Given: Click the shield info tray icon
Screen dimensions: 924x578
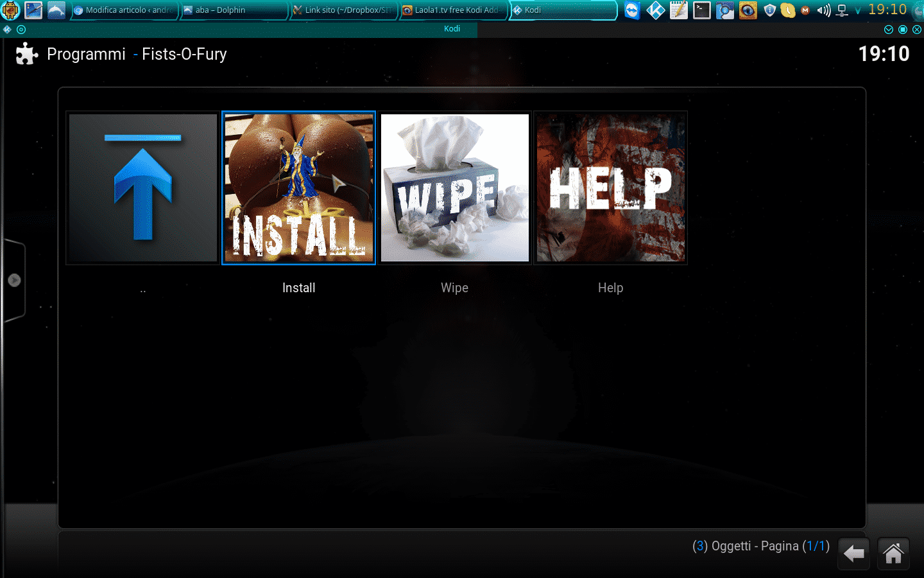Looking at the screenshot, I should pyautogui.click(x=770, y=10).
